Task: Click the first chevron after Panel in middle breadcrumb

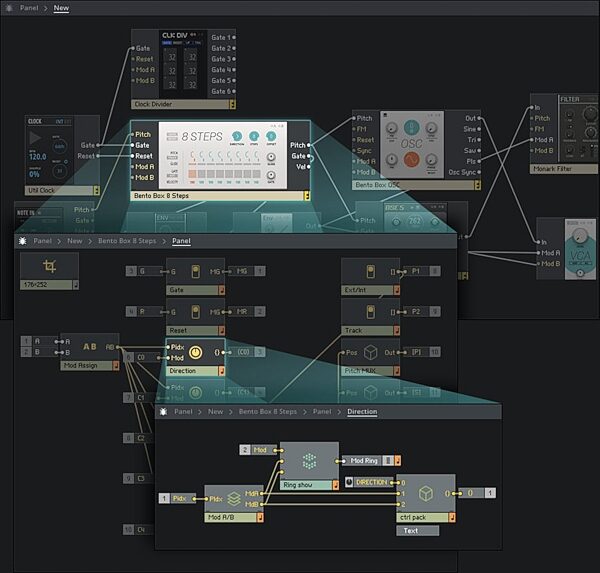Action: pos(59,241)
